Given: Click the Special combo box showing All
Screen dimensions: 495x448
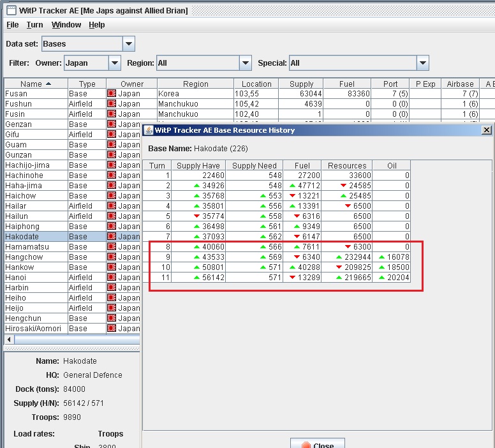Looking at the screenshot, I should pyautogui.click(x=359, y=63).
